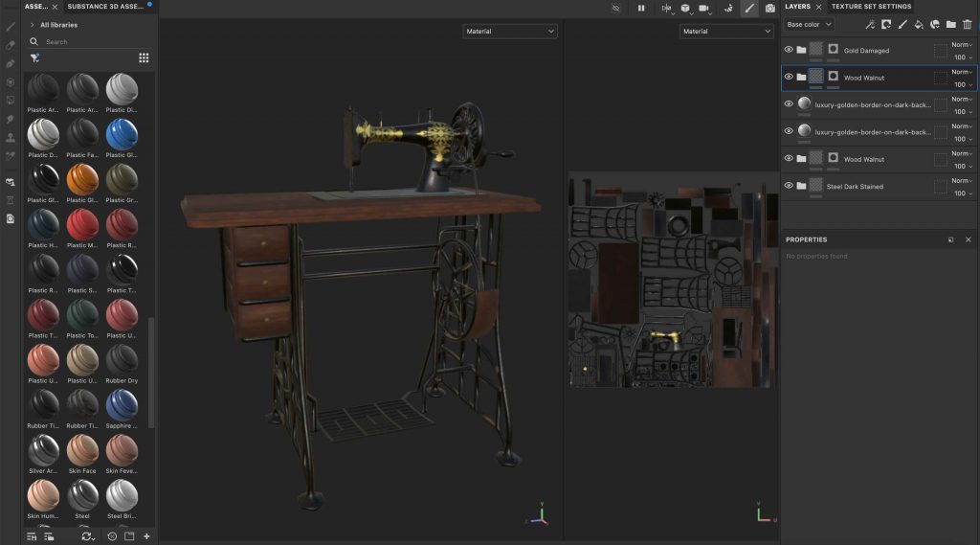Click the camera screenshot icon in top toolbar
Image resolution: width=980 pixels, height=545 pixels.
(x=770, y=8)
